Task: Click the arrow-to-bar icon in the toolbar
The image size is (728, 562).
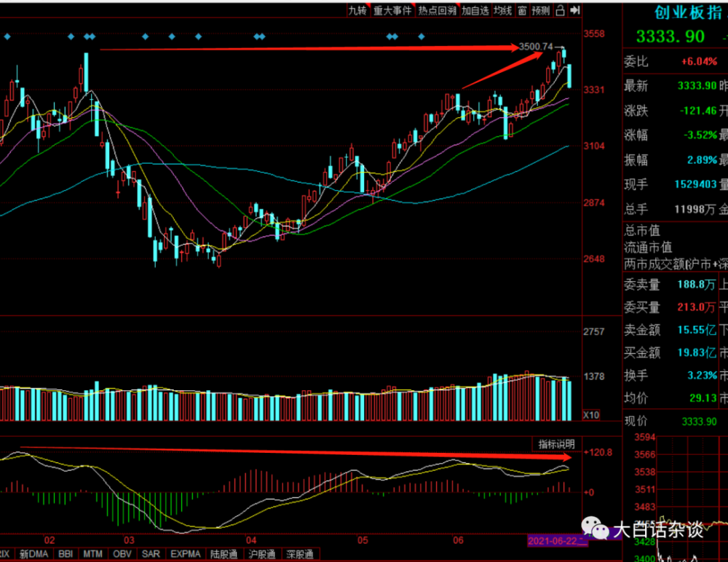Action: (x=575, y=10)
